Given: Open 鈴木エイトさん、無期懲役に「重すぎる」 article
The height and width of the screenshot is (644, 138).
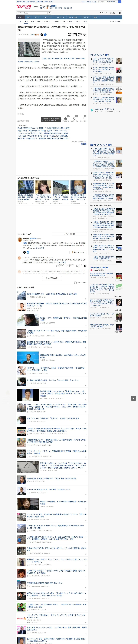Looking at the screenshot, I should point(63,319).
